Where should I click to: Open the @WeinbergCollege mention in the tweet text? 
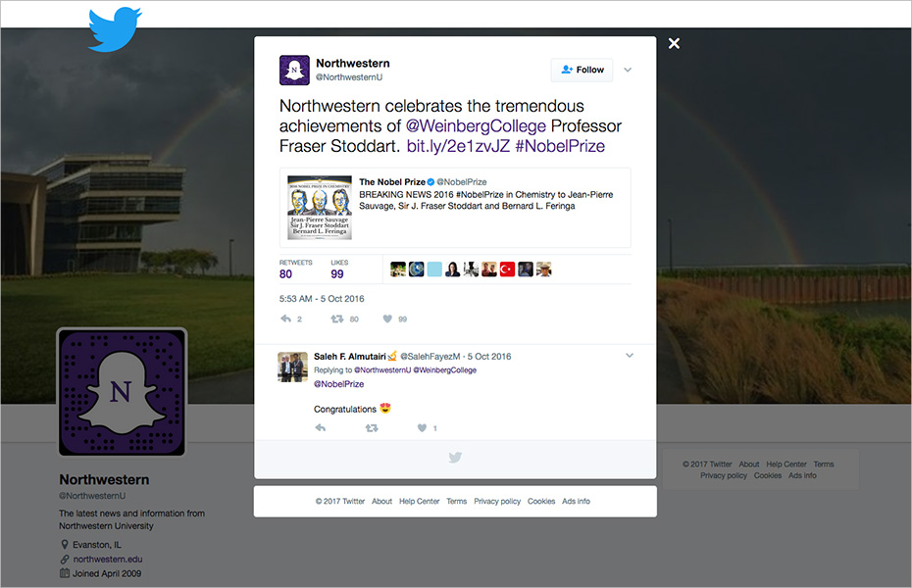pyautogui.click(x=476, y=126)
